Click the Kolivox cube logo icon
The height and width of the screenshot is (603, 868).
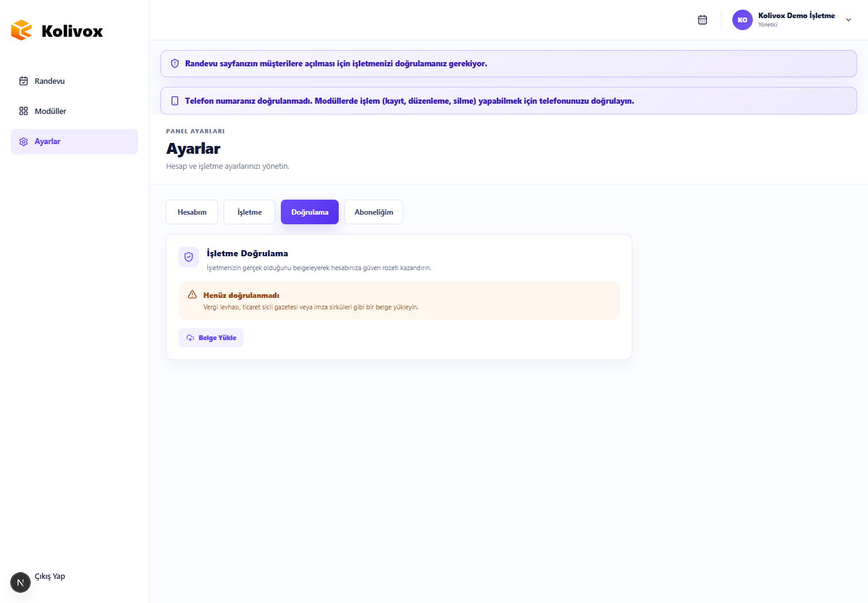pos(22,30)
